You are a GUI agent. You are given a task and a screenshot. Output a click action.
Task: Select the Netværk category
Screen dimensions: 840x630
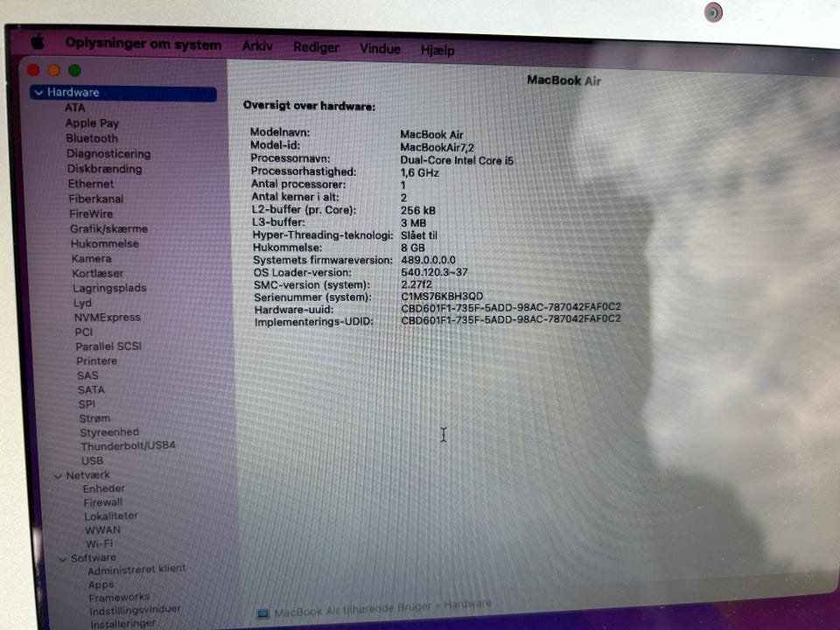point(87,475)
